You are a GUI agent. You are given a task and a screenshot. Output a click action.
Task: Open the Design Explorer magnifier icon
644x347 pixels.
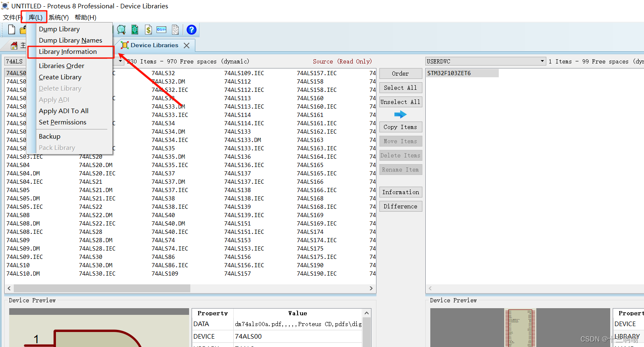(x=121, y=30)
